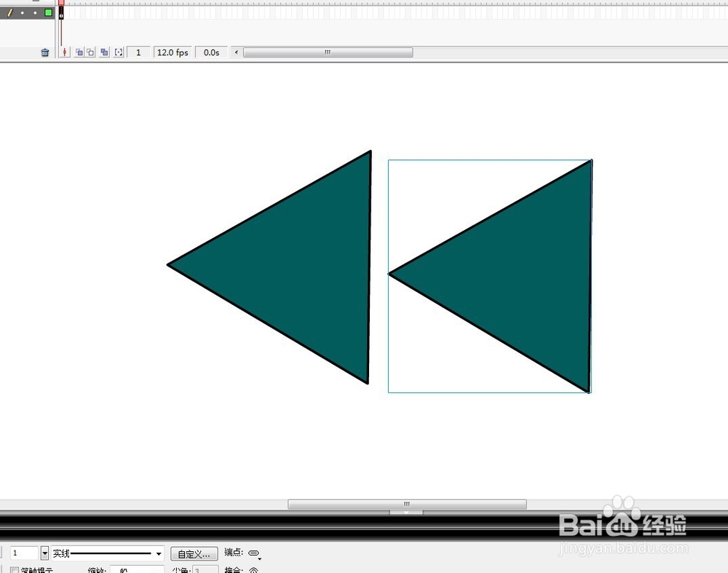
Task: Enable the onion skin outlines button
Action: point(90,52)
